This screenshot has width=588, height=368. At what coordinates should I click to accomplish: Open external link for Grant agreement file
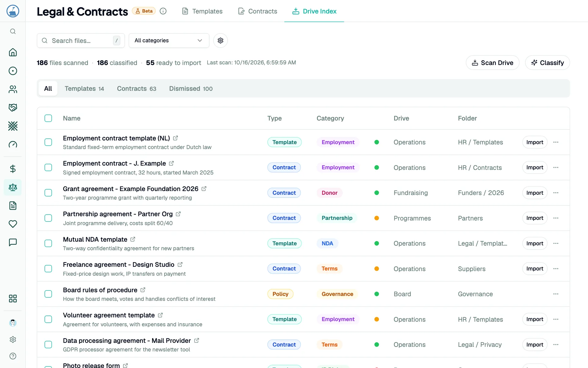coord(204,189)
